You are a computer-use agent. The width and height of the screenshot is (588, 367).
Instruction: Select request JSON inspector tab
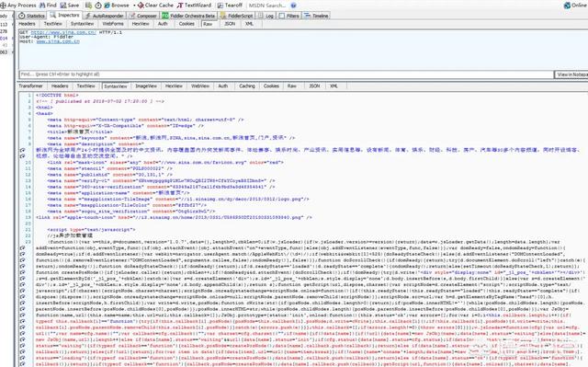click(230, 24)
